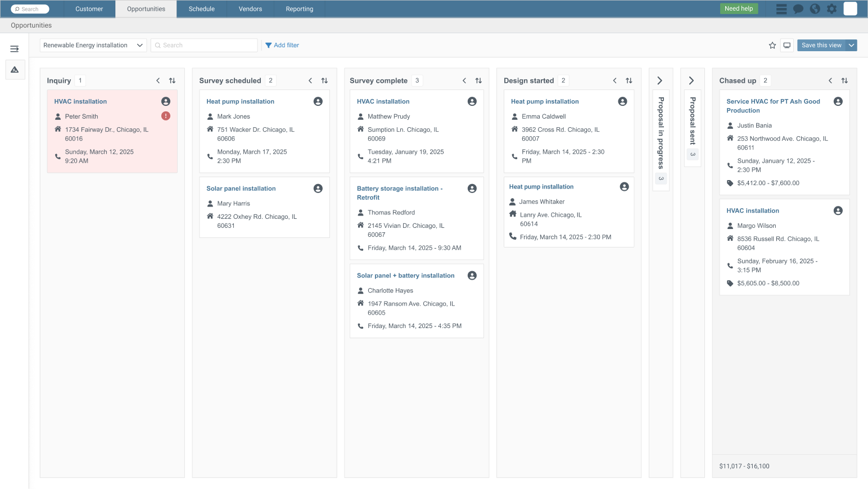
Task: Expand the collapsed Proposal in progress column
Action: [660, 80]
